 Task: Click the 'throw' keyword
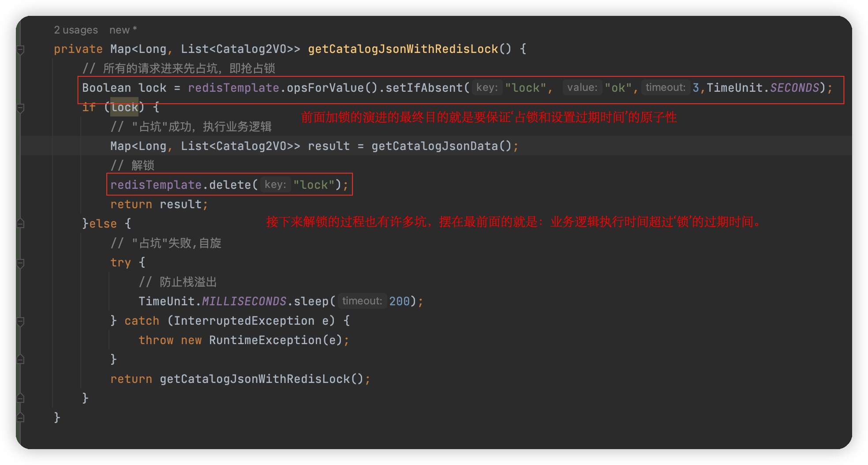click(x=156, y=340)
